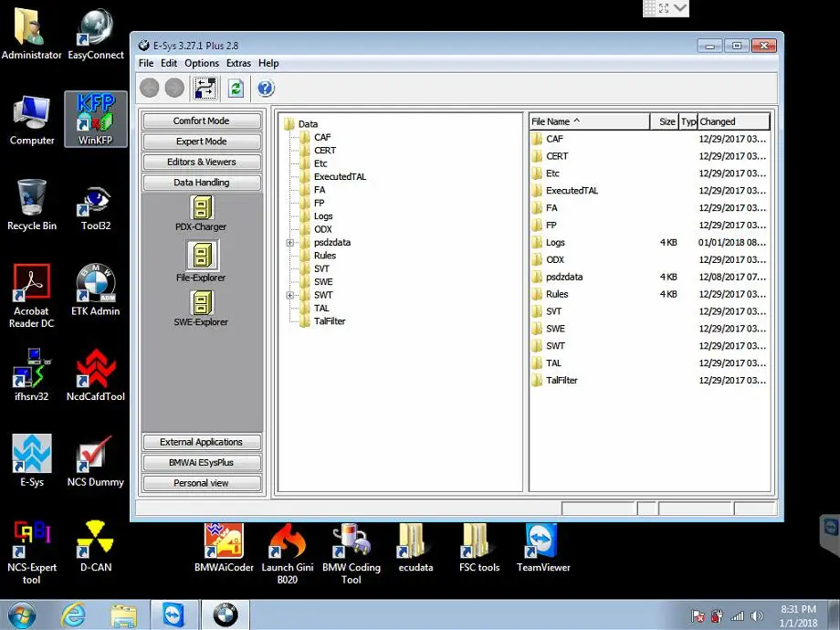The image size is (840, 630).
Task: Select the TAL row in file list
Action: click(x=649, y=363)
